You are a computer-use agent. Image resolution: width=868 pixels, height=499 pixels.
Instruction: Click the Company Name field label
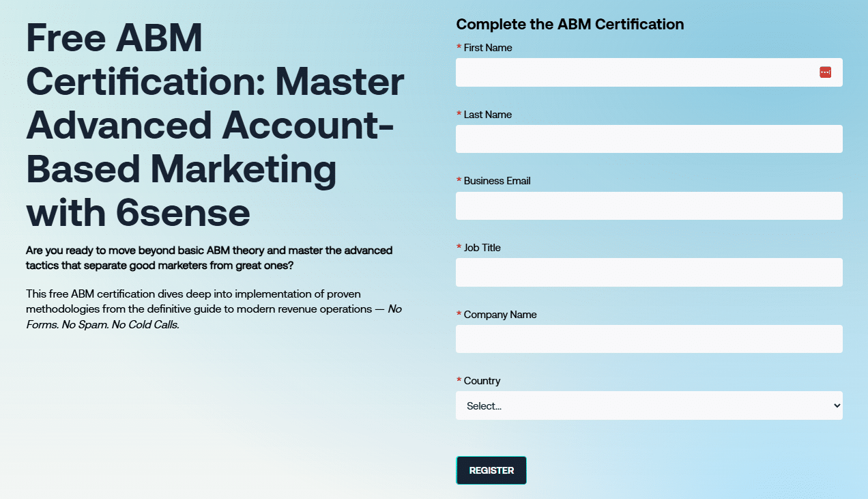500,315
